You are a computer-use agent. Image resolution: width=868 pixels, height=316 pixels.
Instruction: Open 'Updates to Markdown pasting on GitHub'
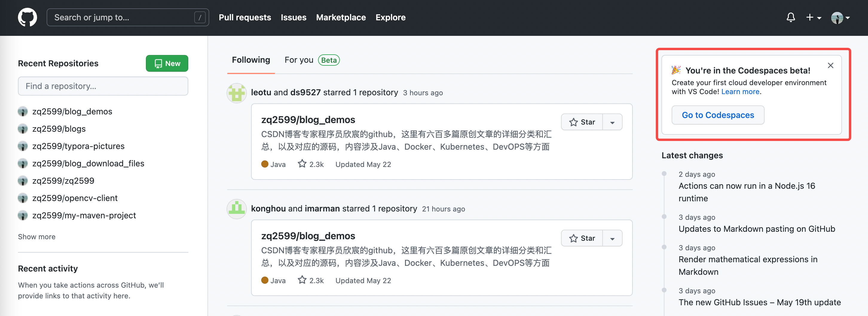pyautogui.click(x=757, y=229)
